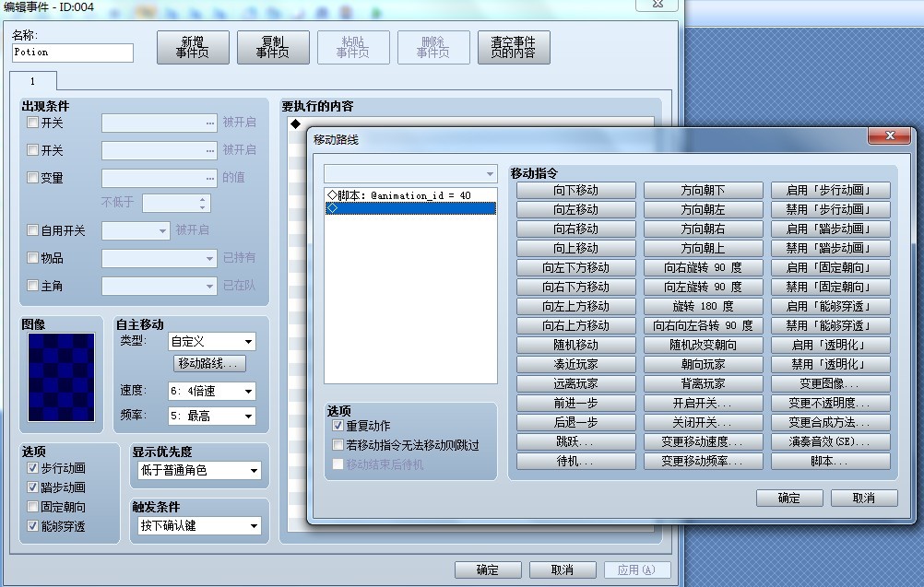
Task: Add the 脚本... command
Action: [x=831, y=461]
